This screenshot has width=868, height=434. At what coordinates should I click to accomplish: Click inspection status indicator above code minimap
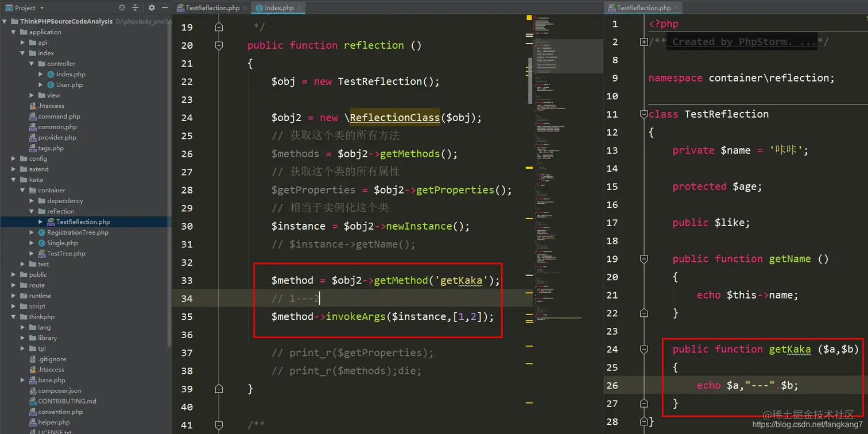click(x=529, y=18)
